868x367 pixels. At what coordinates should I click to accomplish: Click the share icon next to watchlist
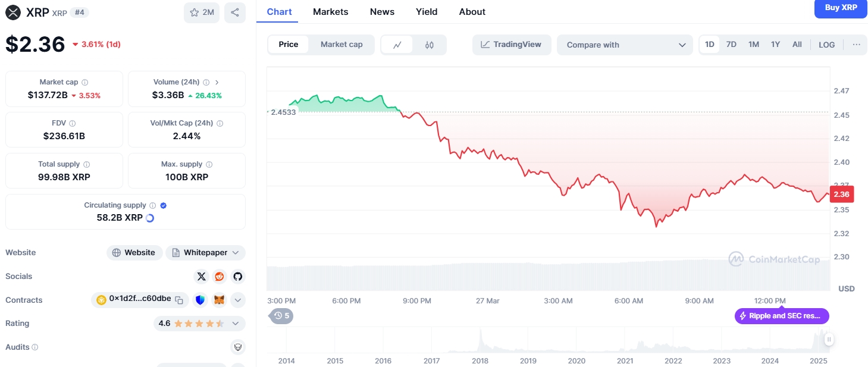235,12
